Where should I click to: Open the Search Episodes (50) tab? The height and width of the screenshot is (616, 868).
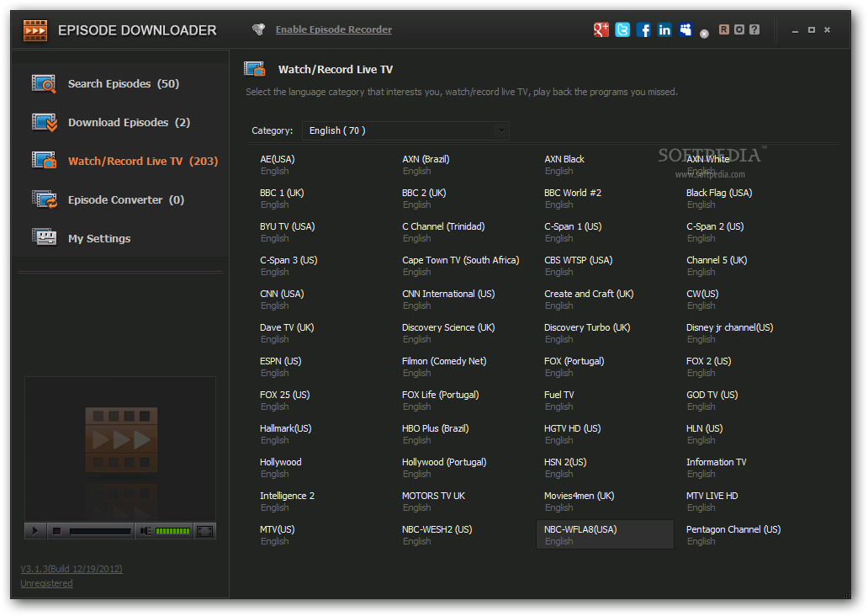point(120,83)
